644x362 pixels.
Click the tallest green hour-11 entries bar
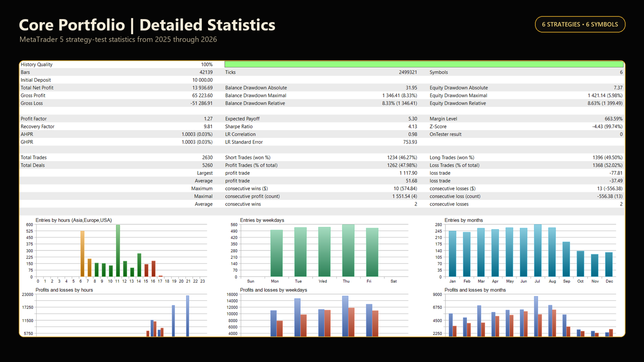tap(118, 251)
